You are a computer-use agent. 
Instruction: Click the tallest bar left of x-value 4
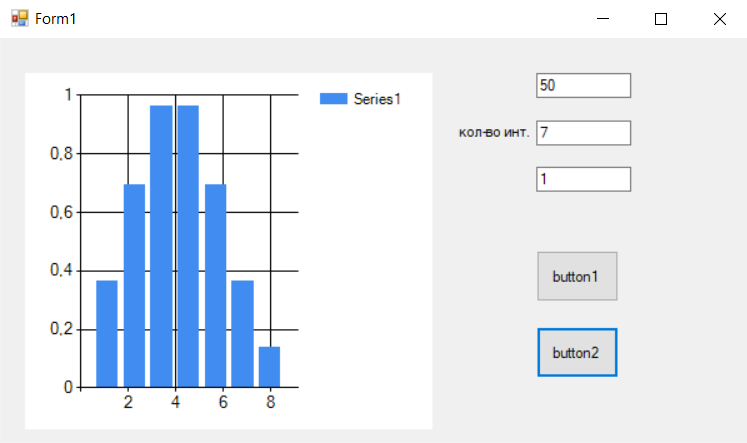pyautogui.click(x=161, y=246)
